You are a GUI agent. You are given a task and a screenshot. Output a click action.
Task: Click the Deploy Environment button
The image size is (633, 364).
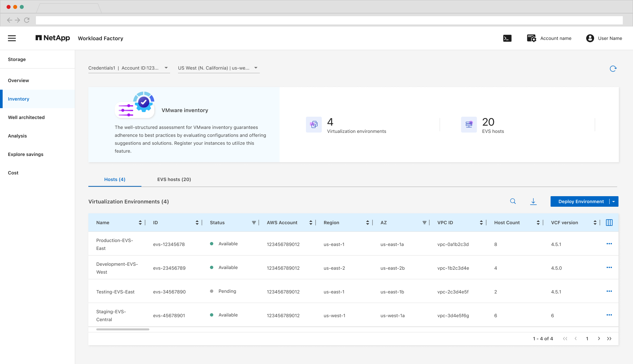(581, 201)
